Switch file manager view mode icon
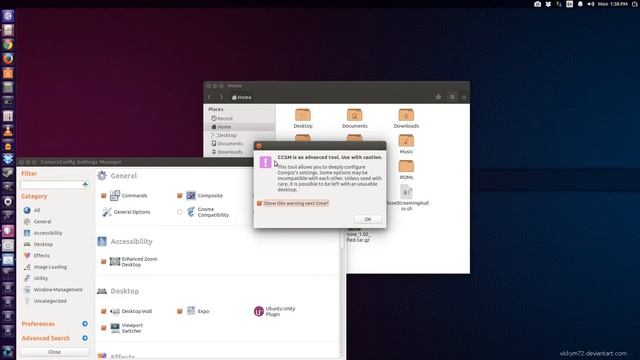This screenshot has height=360, width=640. tap(452, 97)
